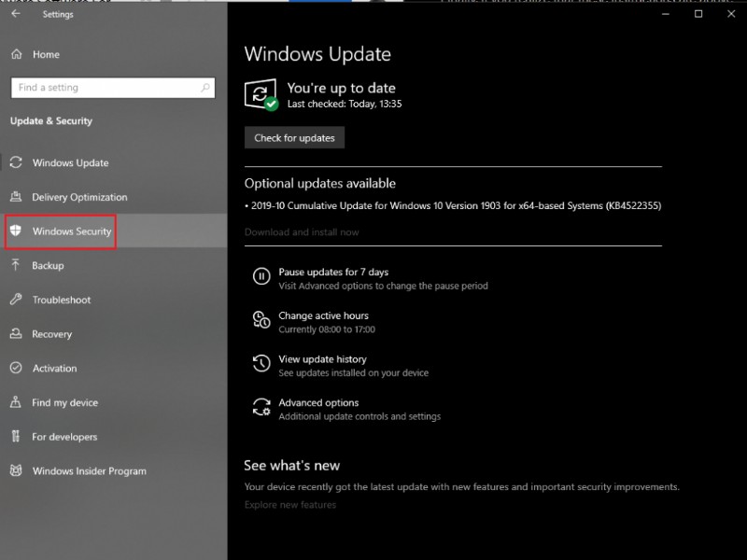This screenshot has width=747, height=560.
Task: Click the Recovery icon
Action: click(x=16, y=334)
